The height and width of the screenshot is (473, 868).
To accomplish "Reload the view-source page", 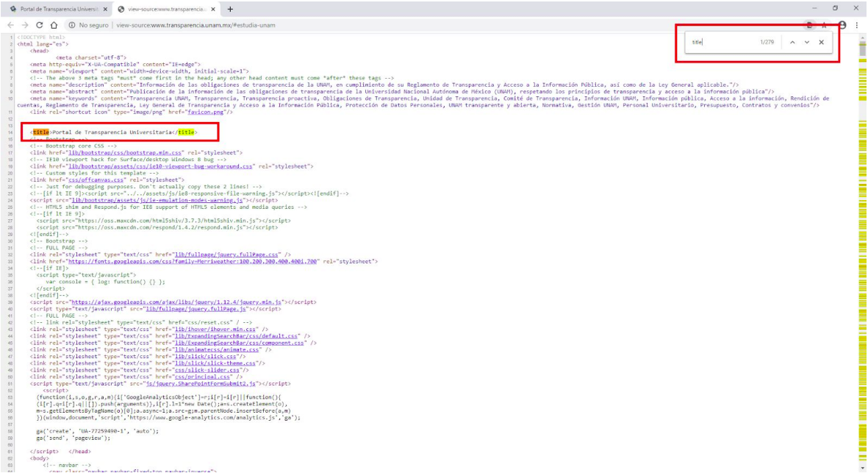I will coord(39,25).
